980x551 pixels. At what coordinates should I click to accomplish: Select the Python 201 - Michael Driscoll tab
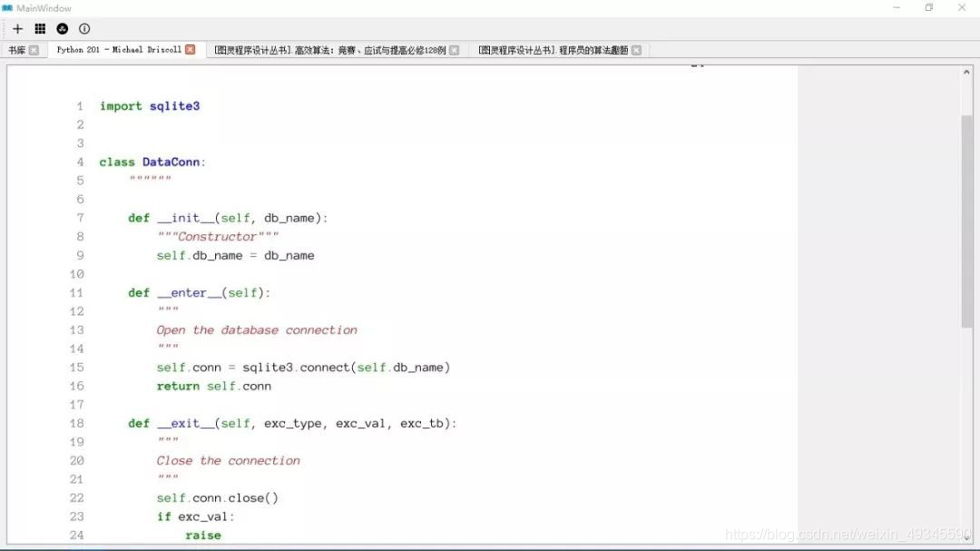pyautogui.click(x=119, y=49)
